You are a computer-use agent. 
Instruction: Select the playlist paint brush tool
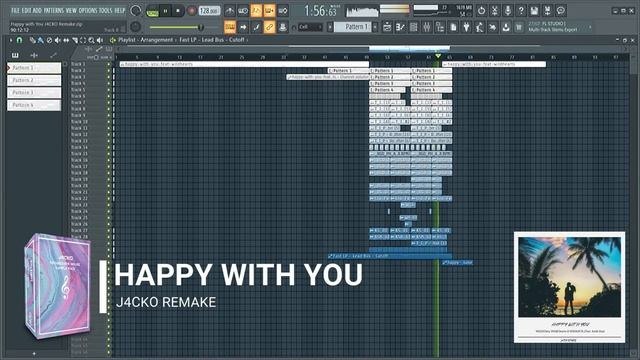40,40
